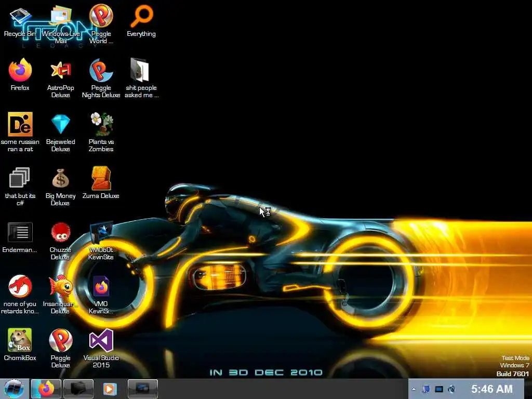The width and height of the screenshot is (532, 399).
Task: Select the 'shit people asked me' folder
Action: [x=140, y=70]
